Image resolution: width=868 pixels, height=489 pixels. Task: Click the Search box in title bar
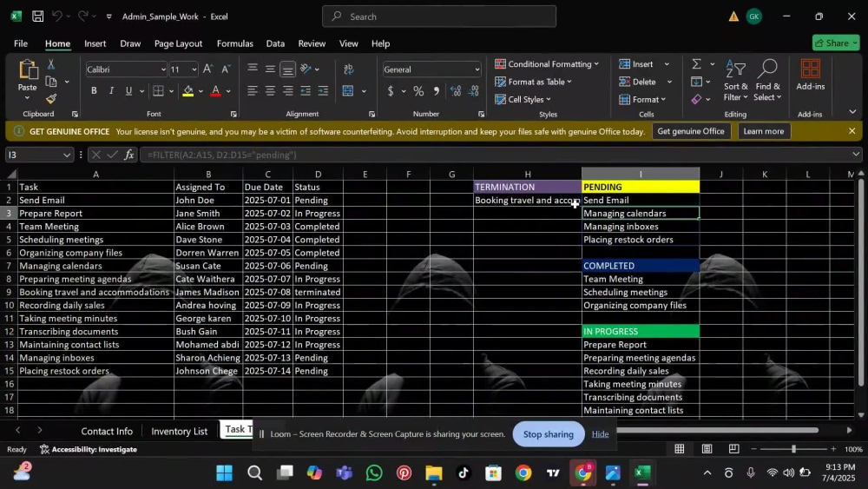[x=439, y=17]
